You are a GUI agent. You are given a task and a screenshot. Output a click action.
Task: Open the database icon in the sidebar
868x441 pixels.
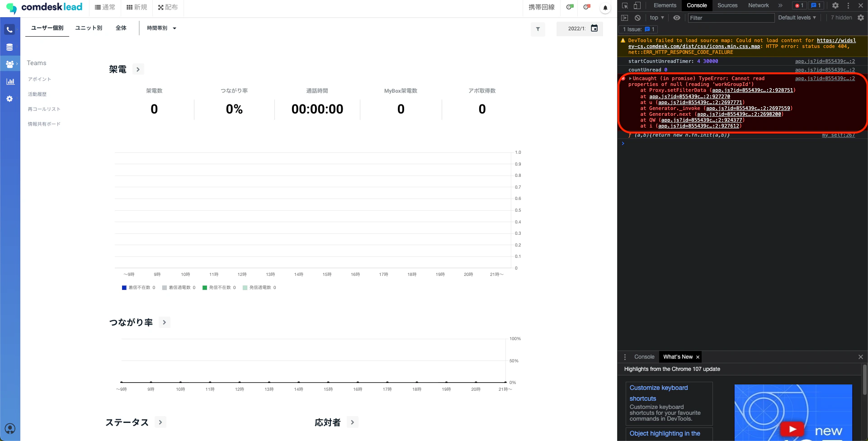click(9, 47)
